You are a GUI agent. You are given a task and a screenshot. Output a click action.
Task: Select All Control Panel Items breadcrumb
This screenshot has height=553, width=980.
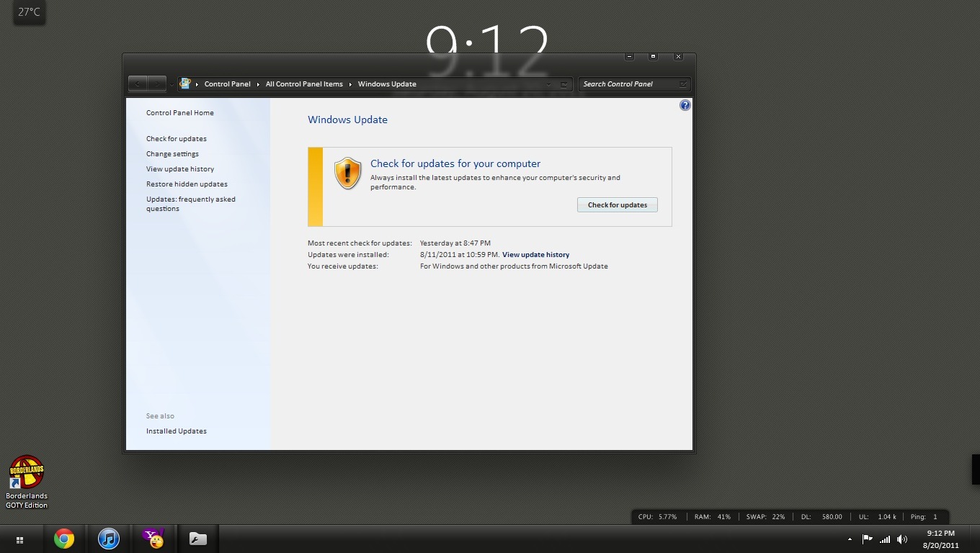point(304,84)
